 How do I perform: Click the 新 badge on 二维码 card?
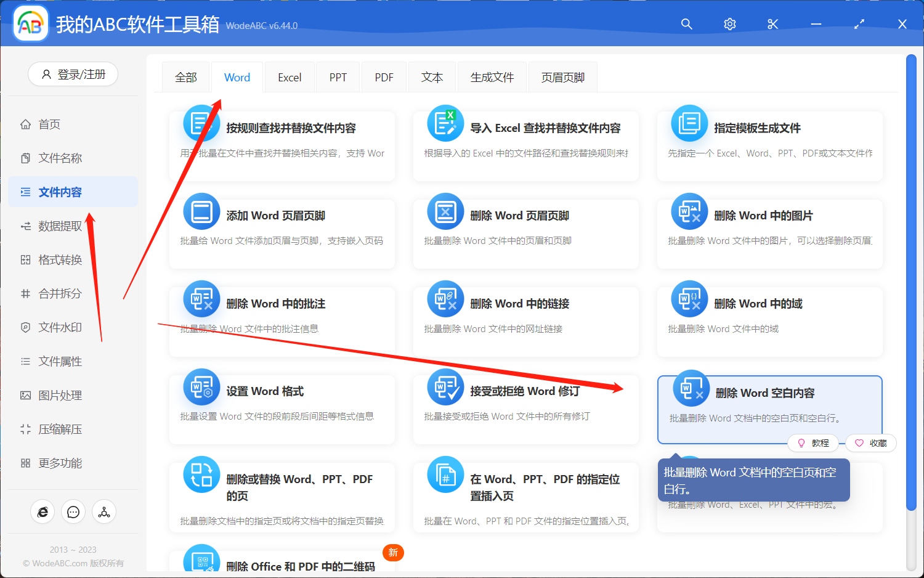click(x=393, y=553)
